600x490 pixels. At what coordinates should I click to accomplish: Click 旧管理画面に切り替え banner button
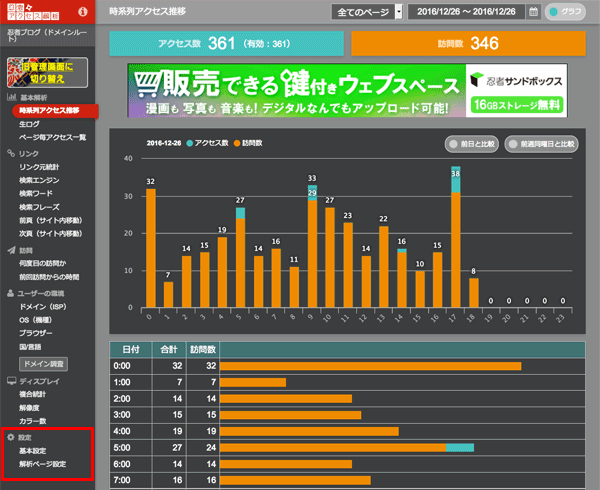47,73
